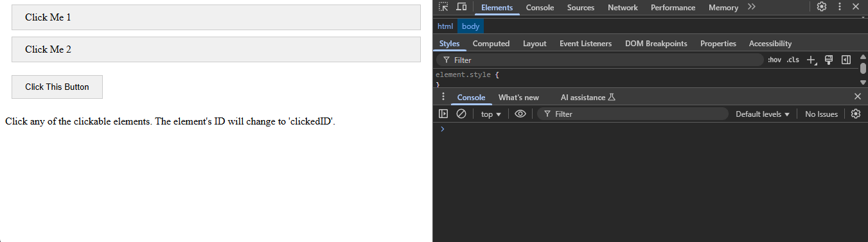Focus the Styles filter field

[599, 60]
